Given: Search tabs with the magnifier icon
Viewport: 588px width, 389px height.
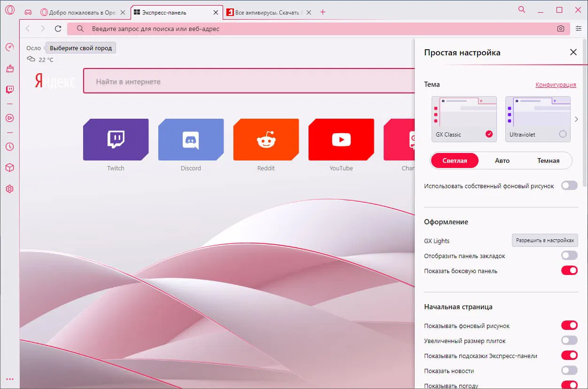Looking at the screenshot, I should [x=522, y=9].
